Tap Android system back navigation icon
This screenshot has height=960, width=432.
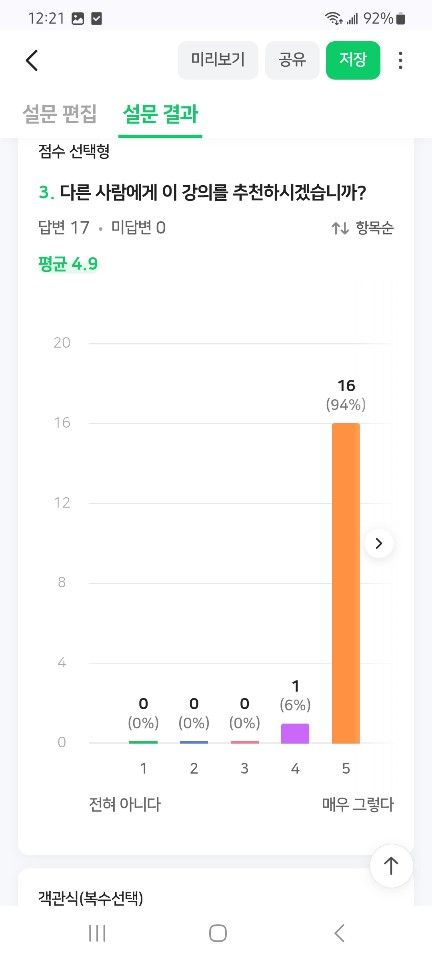pos(340,933)
